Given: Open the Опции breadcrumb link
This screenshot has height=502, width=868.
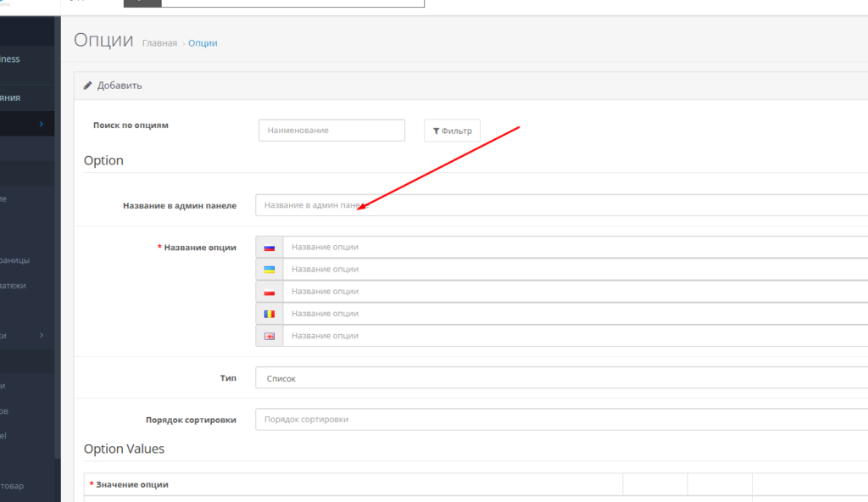Looking at the screenshot, I should [x=203, y=43].
